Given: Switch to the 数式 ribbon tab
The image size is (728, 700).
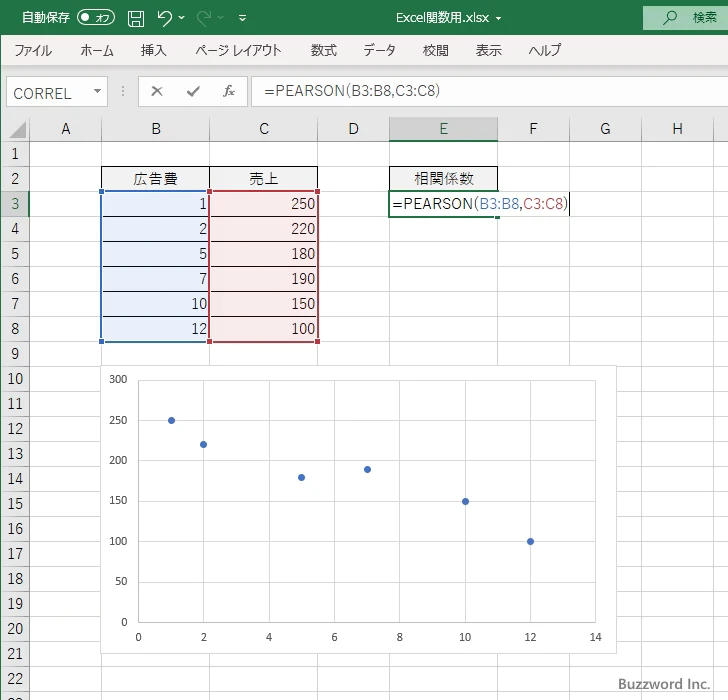Looking at the screenshot, I should coord(323,50).
